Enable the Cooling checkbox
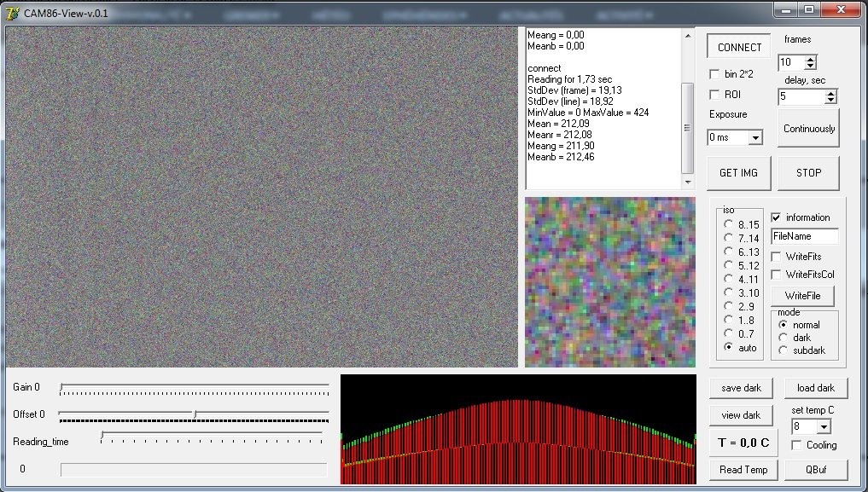Image resolution: width=868 pixels, height=492 pixels. (x=796, y=445)
